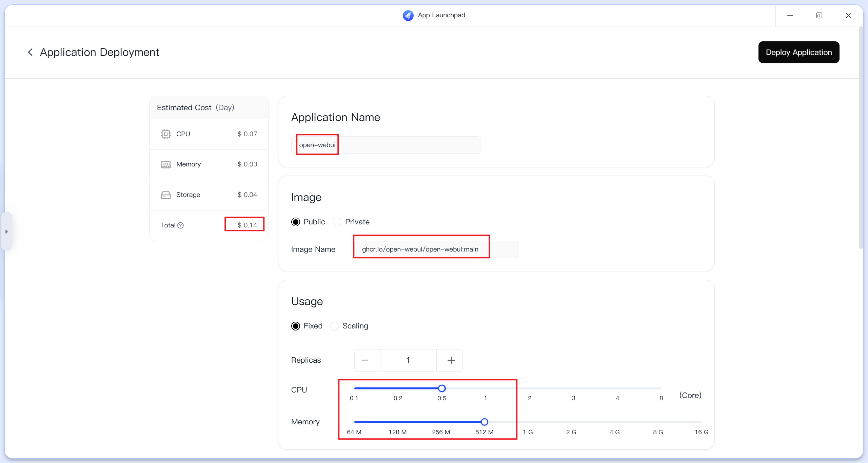The image size is (868, 463).
Task: Click the Image section heading
Action: pyautogui.click(x=306, y=197)
